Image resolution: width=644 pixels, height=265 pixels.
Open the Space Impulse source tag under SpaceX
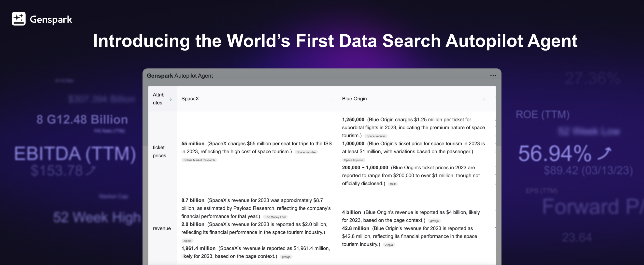[306, 152]
